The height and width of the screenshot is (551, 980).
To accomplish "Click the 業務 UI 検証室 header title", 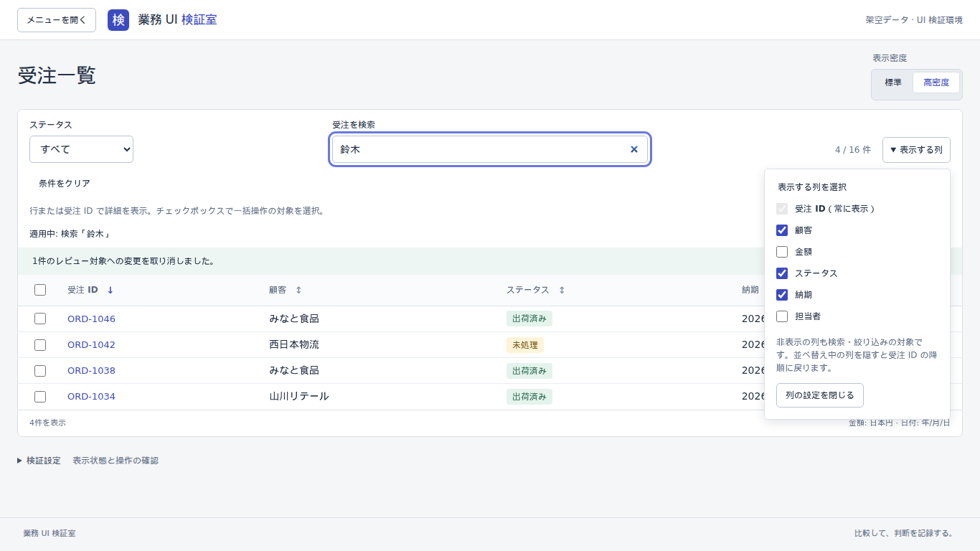I will [177, 20].
